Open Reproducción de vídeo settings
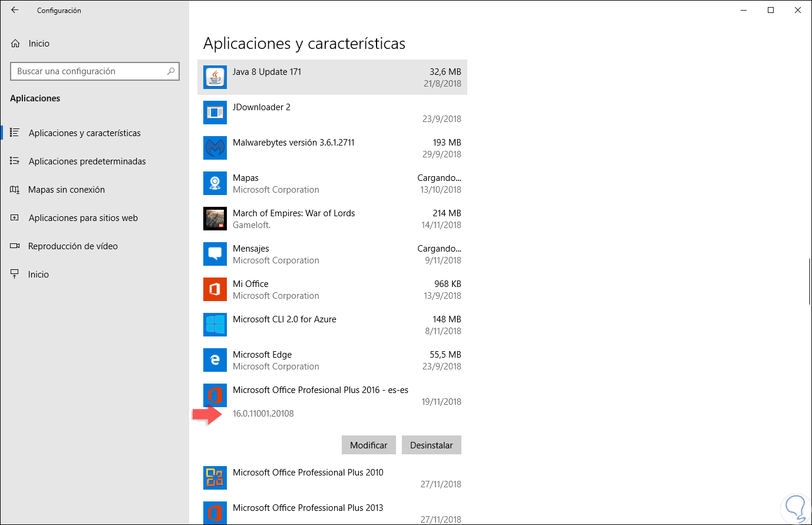 tap(73, 246)
